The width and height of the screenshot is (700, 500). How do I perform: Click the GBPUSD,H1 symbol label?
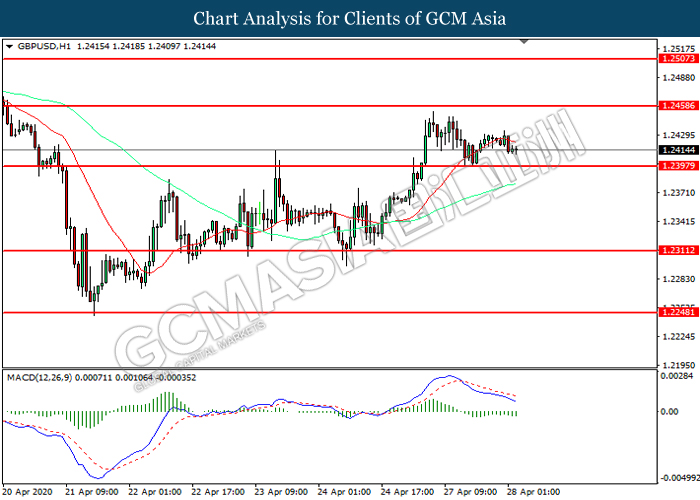click(44, 46)
